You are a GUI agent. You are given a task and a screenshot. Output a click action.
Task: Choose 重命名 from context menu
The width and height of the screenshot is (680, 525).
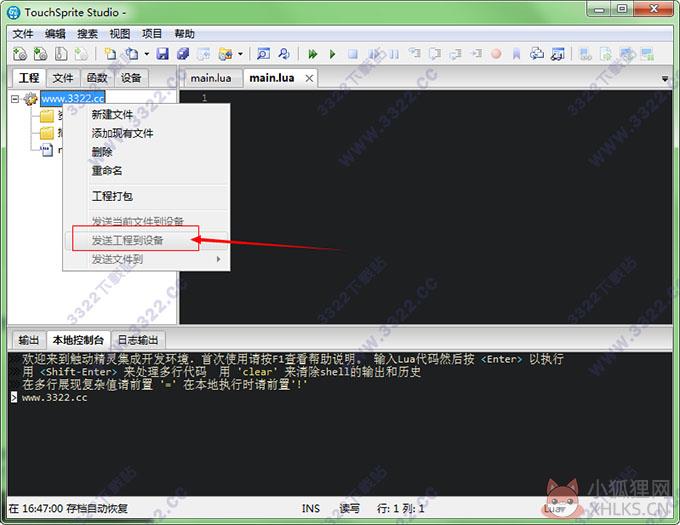click(x=146, y=170)
